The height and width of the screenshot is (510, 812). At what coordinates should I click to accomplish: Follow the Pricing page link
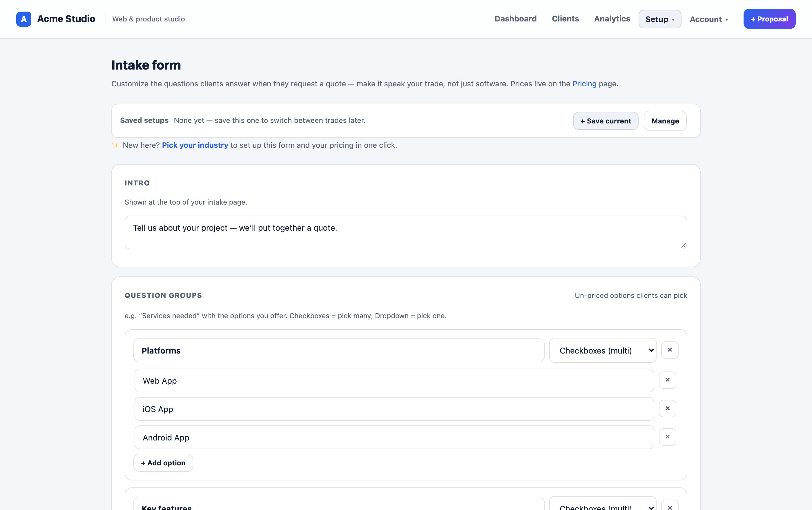584,84
